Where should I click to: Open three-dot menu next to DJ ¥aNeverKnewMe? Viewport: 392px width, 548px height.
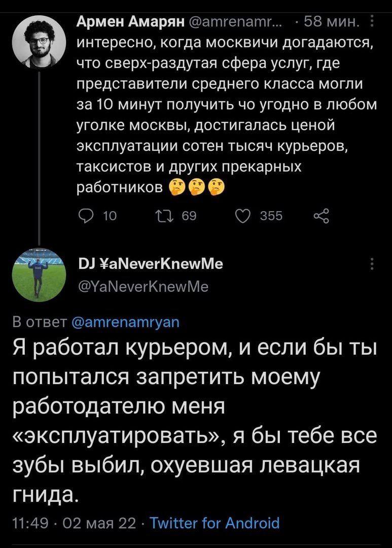click(x=372, y=264)
